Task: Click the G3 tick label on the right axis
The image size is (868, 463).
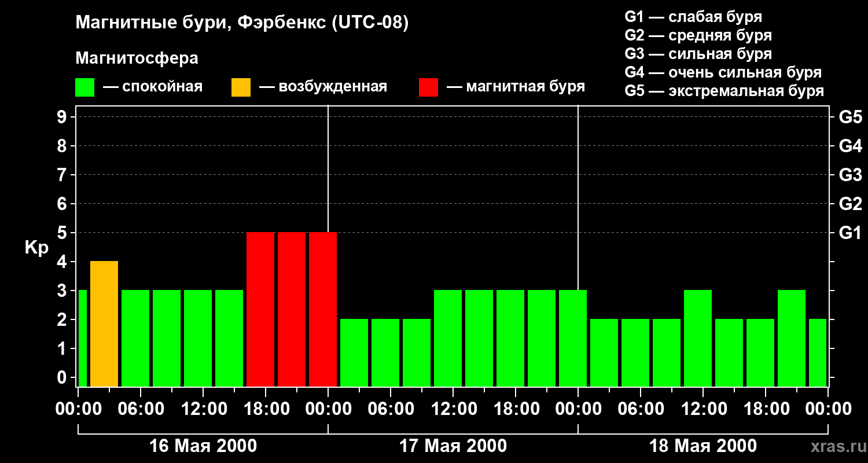Action: pos(851,175)
